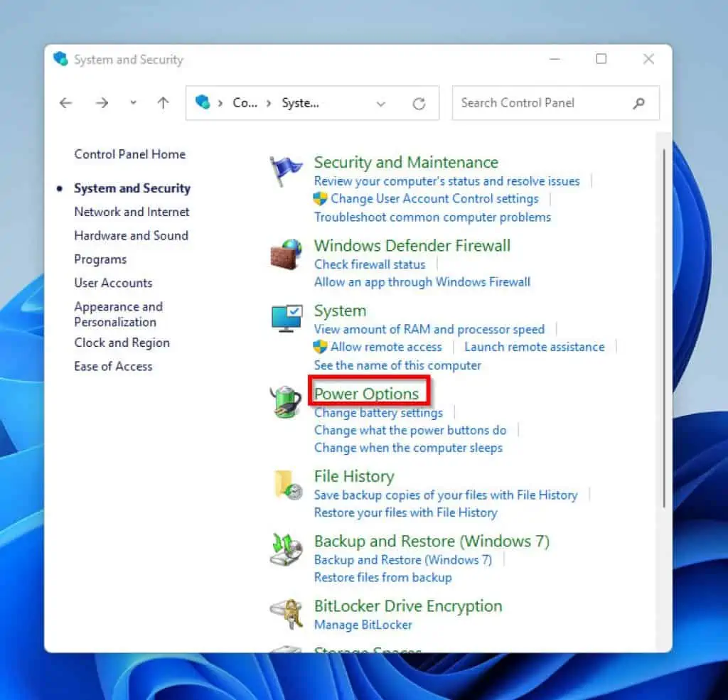Click the System monitor icon
The width and height of the screenshot is (728, 700).
(x=285, y=318)
